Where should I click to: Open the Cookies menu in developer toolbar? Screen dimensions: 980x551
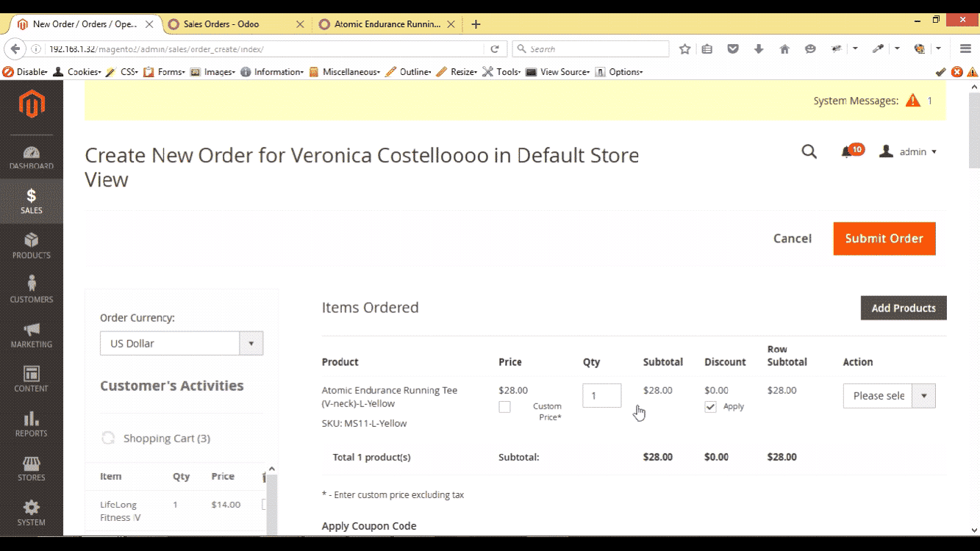click(78, 72)
